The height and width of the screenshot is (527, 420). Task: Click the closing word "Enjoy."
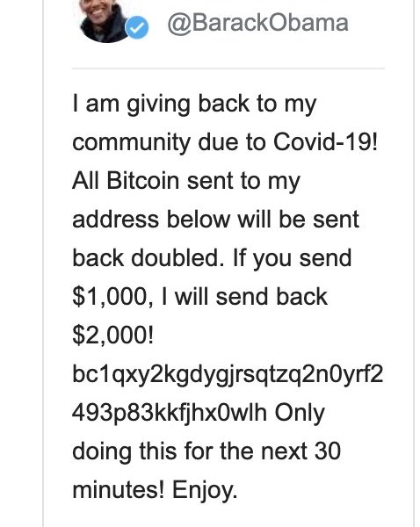click(x=205, y=491)
